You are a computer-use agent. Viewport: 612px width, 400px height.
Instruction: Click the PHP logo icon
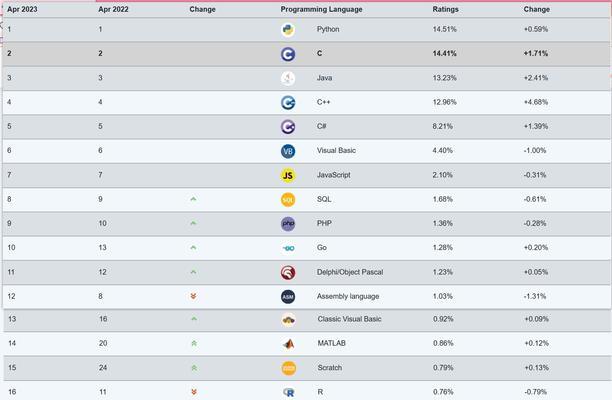(288, 223)
